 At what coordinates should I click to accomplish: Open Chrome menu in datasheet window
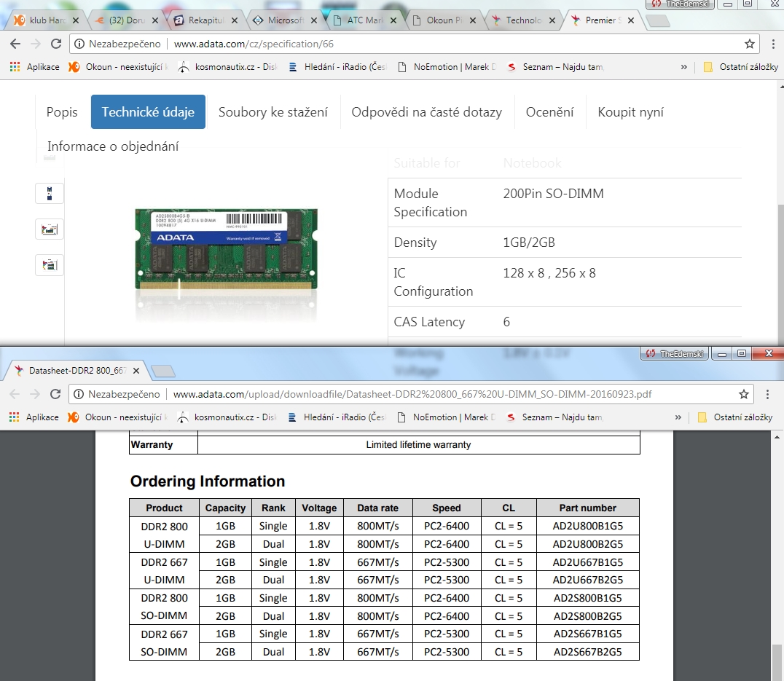click(767, 394)
